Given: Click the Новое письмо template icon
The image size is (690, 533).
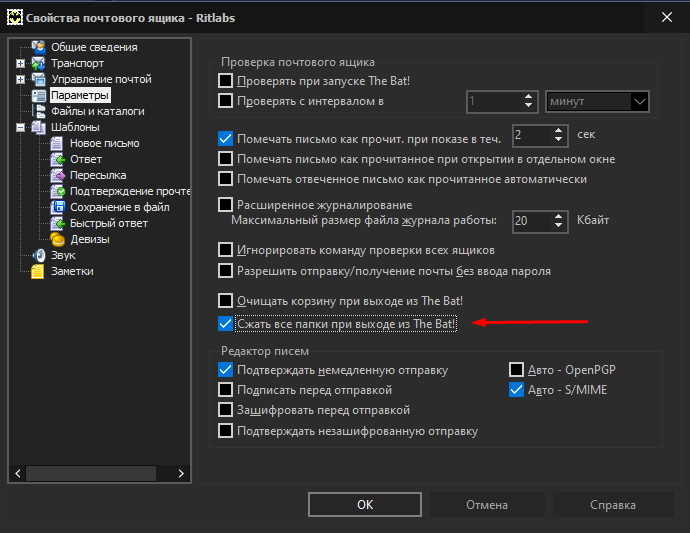Looking at the screenshot, I should pyautogui.click(x=57, y=143).
